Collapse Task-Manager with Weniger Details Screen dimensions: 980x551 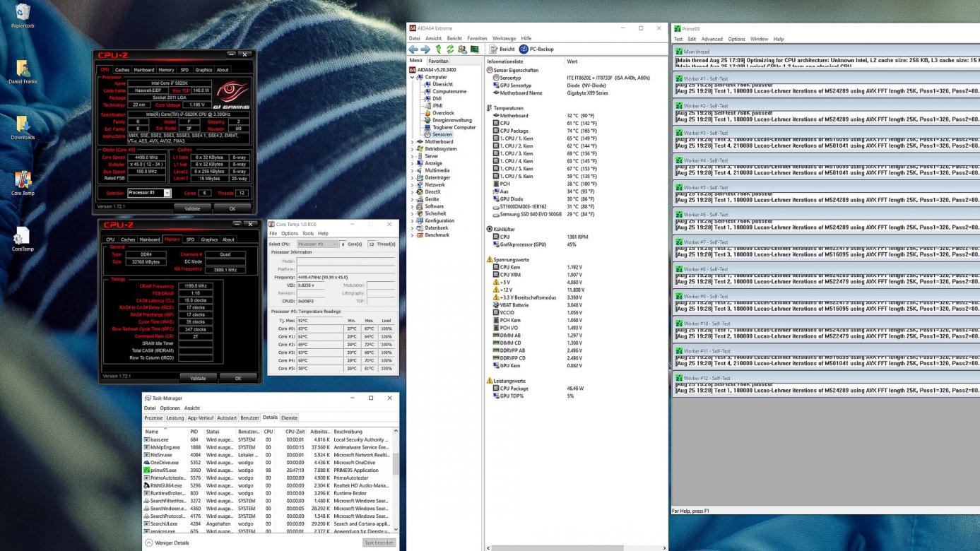(x=167, y=543)
